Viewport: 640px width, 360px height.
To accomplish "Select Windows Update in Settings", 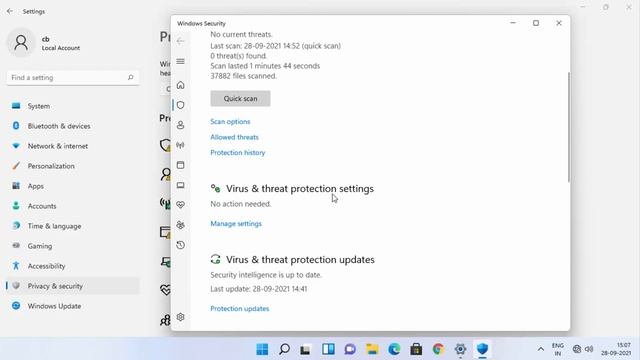I will click(x=73, y=306).
